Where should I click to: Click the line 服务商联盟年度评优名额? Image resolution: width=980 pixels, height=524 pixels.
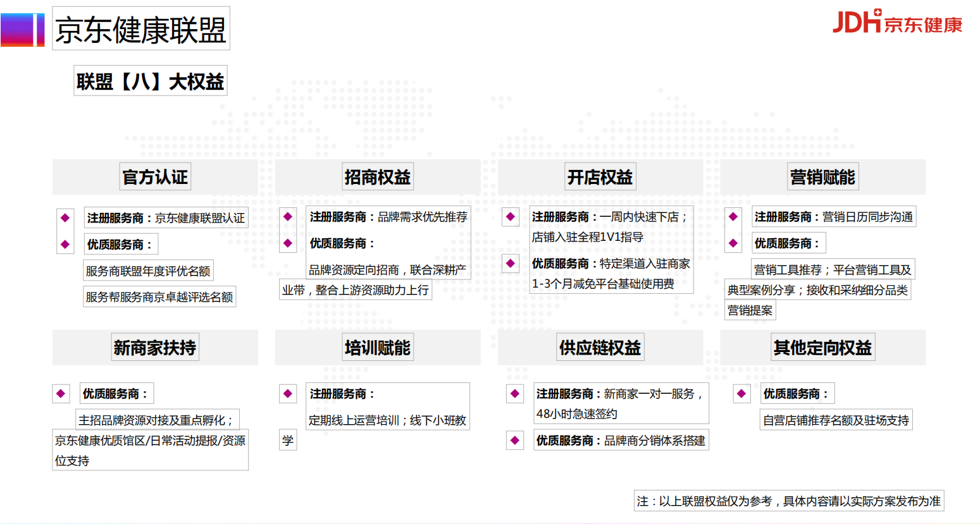(148, 271)
